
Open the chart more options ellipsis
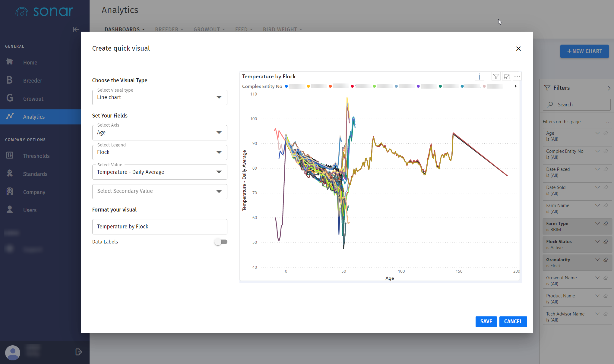pos(517,77)
